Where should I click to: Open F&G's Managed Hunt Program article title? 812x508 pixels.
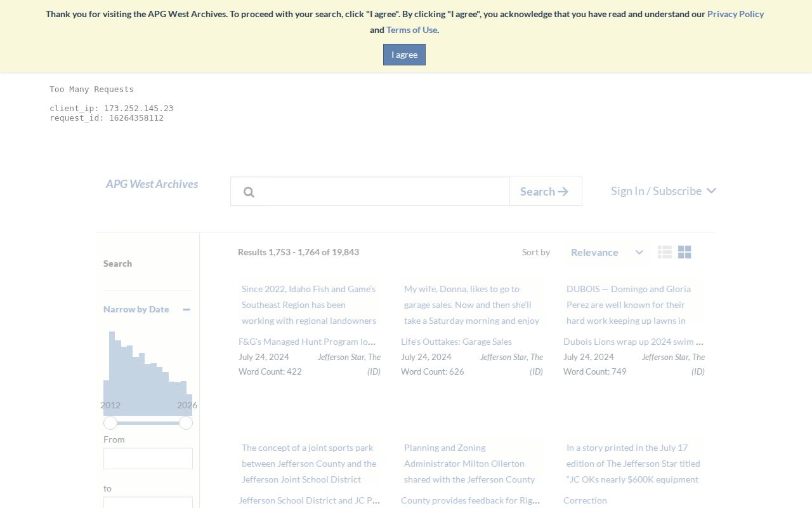(307, 342)
